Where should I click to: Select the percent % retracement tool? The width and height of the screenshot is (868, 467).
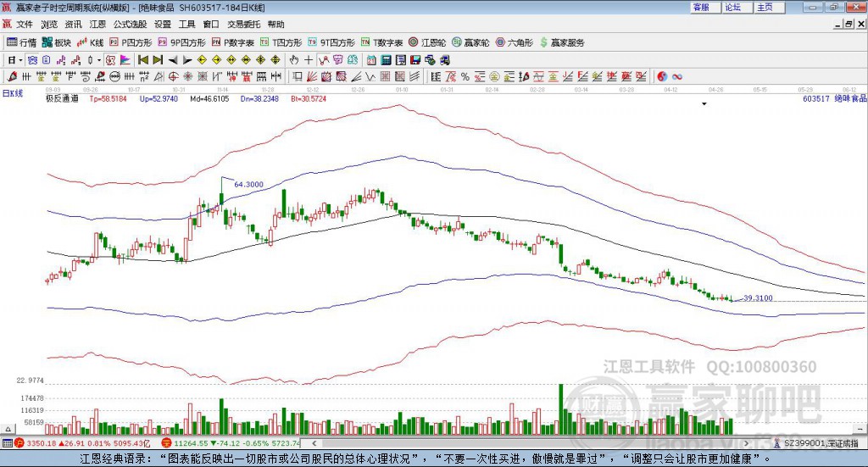465,76
